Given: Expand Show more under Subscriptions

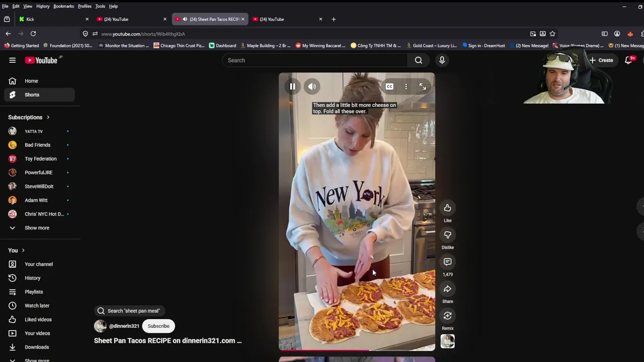Looking at the screenshot, I should (39, 228).
